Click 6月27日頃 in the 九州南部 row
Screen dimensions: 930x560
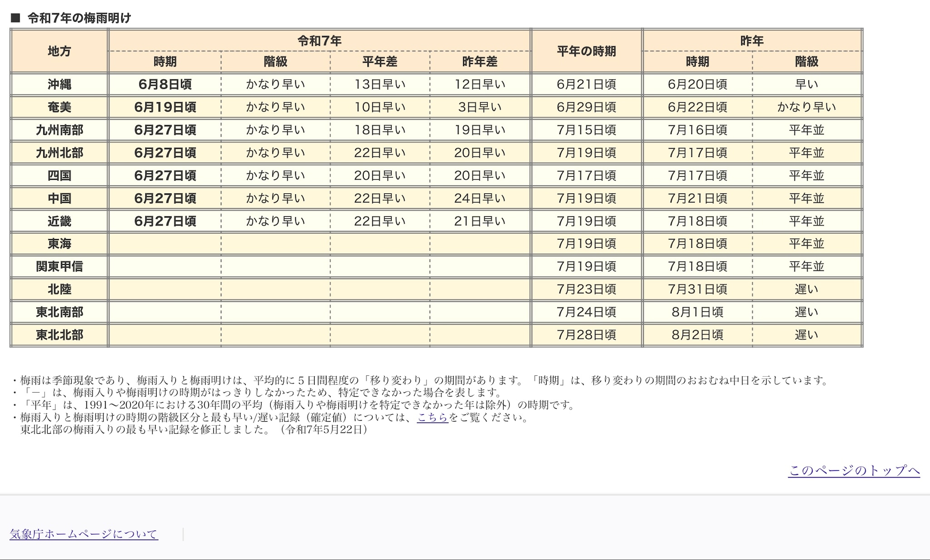[x=165, y=130]
